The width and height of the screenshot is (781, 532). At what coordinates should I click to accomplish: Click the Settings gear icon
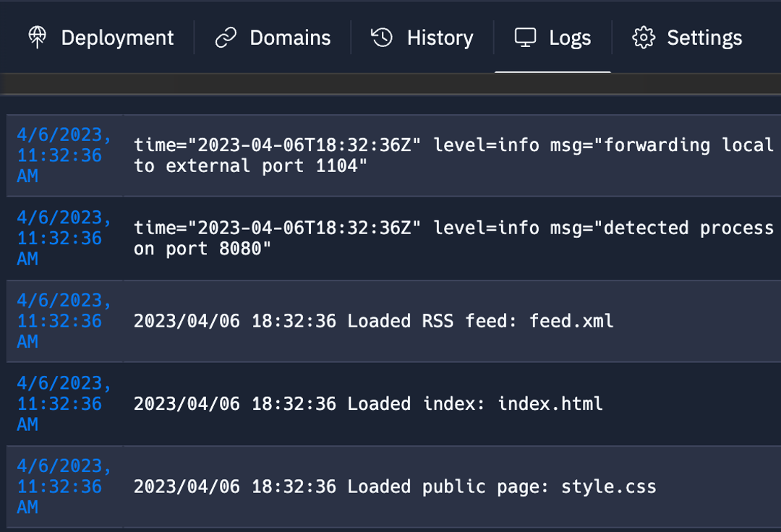pos(642,37)
